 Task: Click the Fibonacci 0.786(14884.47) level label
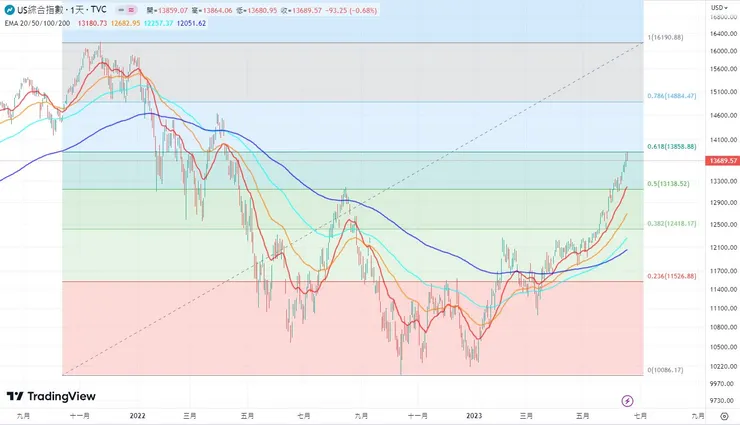672,96
